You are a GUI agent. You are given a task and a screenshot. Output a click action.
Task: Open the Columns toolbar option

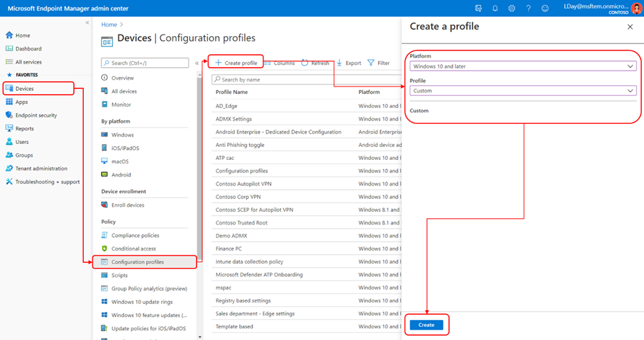[280, 63]
